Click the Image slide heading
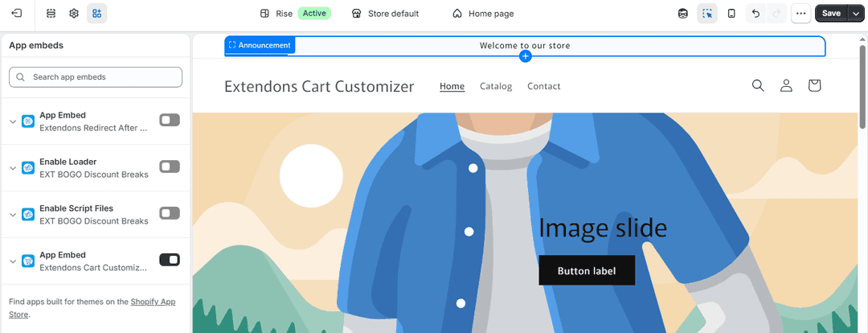 point(602,228)
